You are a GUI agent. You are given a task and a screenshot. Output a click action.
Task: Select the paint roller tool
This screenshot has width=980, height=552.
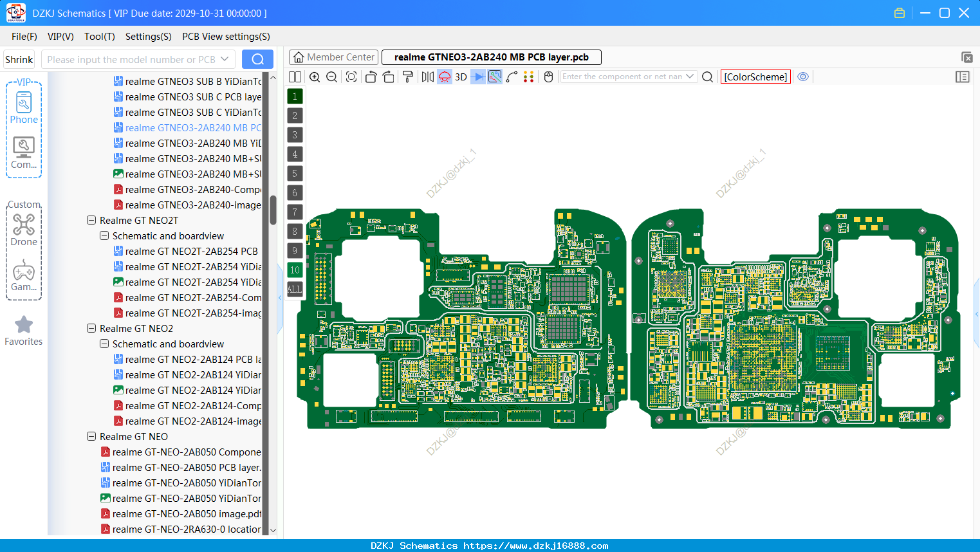[x=408, y=77]
